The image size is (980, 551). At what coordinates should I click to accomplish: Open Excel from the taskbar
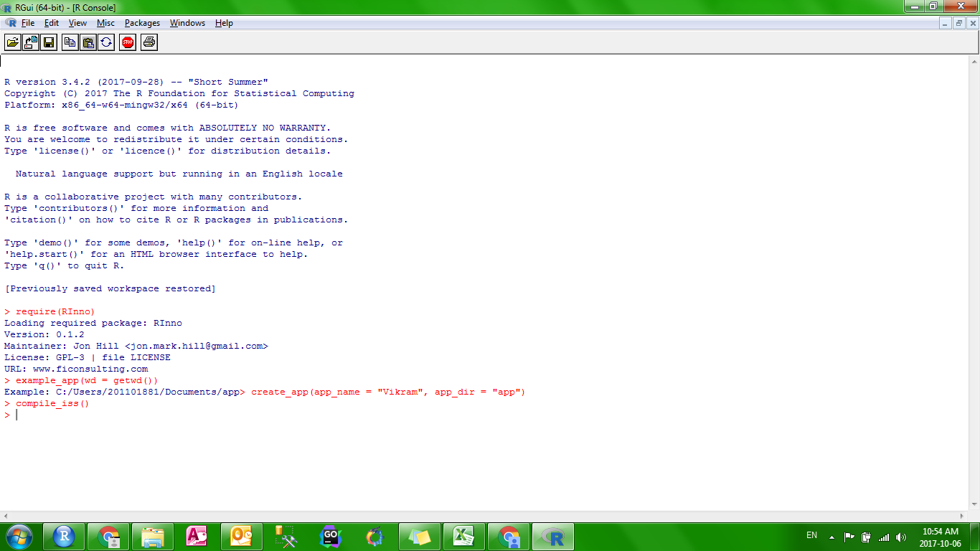(464, 537)
